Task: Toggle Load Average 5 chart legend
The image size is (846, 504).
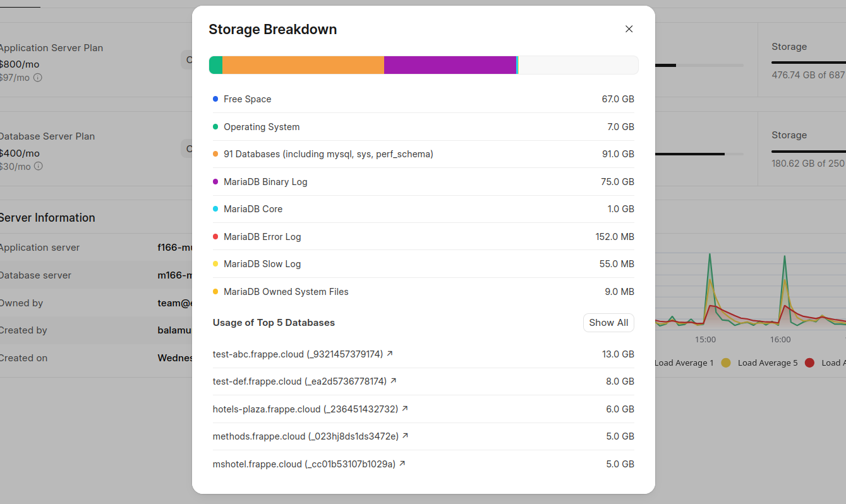Action: tap(761, 363)
